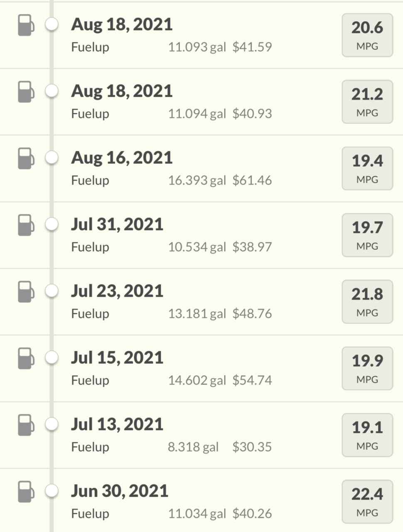
Task: Click fuel pump icon for $40.93 fuelup
Action: pos(26,92)
